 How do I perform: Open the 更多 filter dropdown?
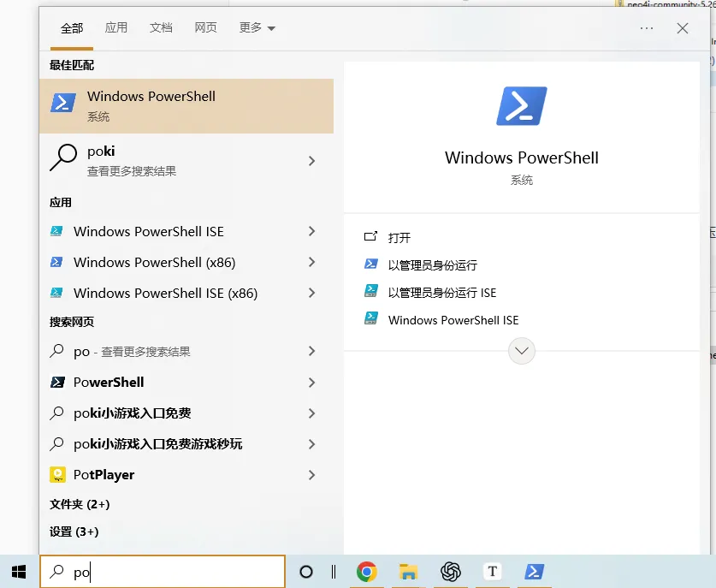click(257, 28)
